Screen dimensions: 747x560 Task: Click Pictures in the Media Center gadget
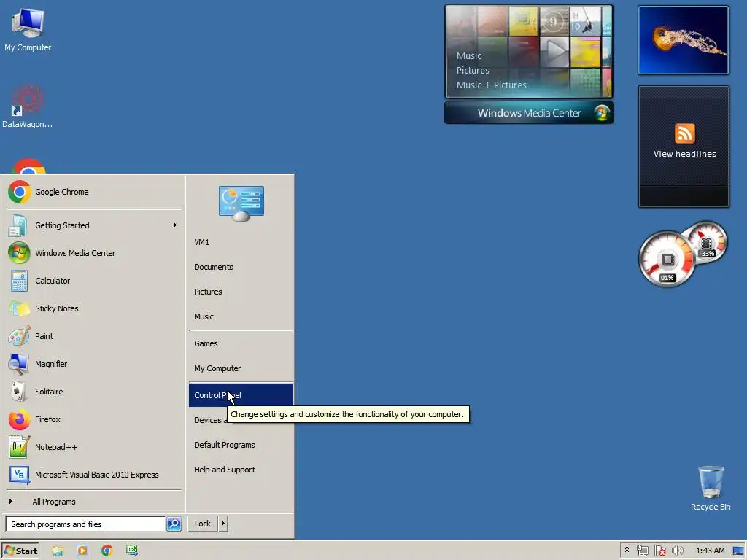[x=473, y=71]
